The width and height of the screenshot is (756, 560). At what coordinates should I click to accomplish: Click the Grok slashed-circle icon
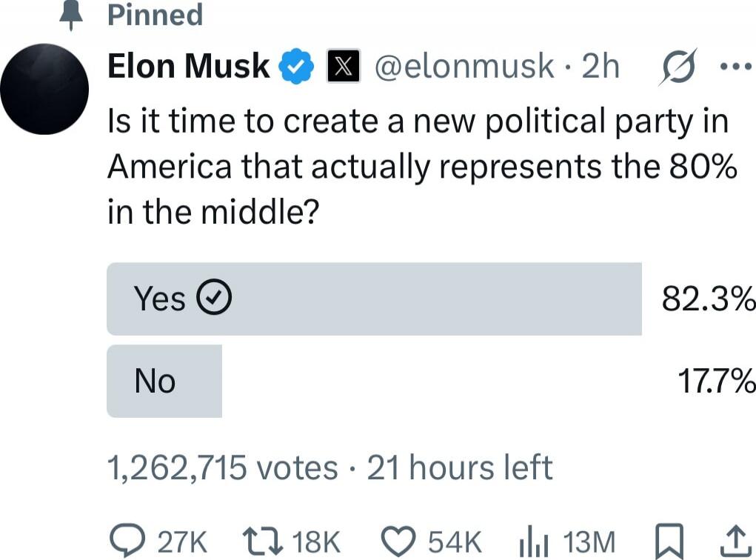point(678,67)
